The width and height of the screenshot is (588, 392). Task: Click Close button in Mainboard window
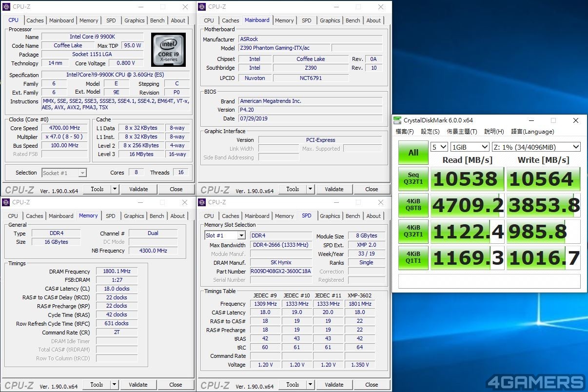pyautogui.click(x=372, y=189)
